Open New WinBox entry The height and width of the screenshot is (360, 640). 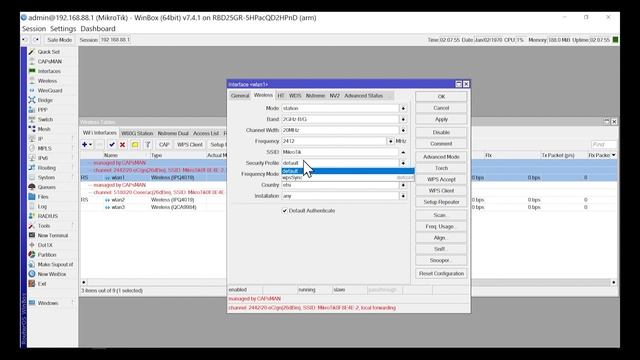point(51,274)
